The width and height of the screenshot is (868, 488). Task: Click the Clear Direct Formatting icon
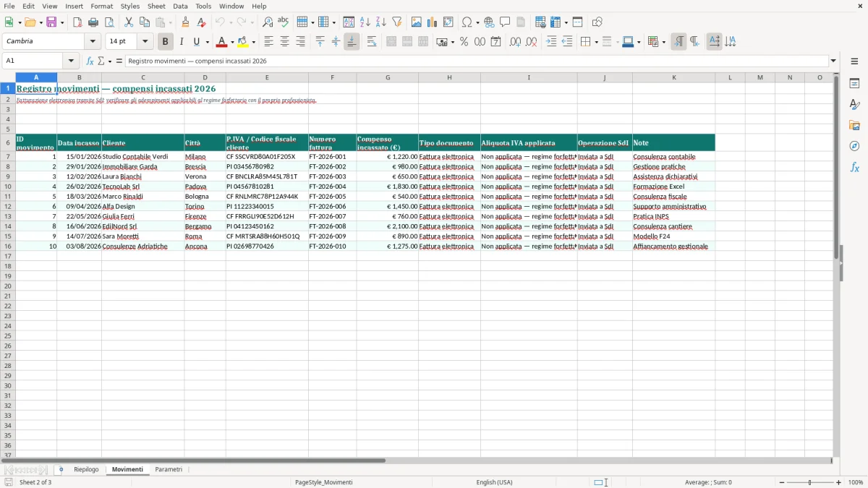click(x=202, y=22)
